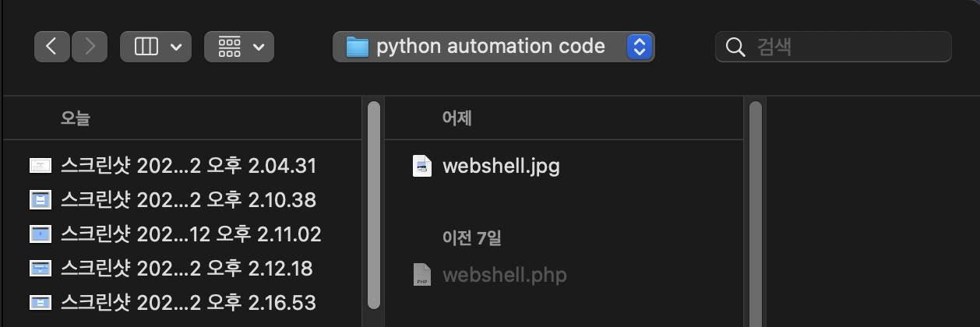Click the first column's vertical scrollbar

pyautogui.click(x=373, y=204)
